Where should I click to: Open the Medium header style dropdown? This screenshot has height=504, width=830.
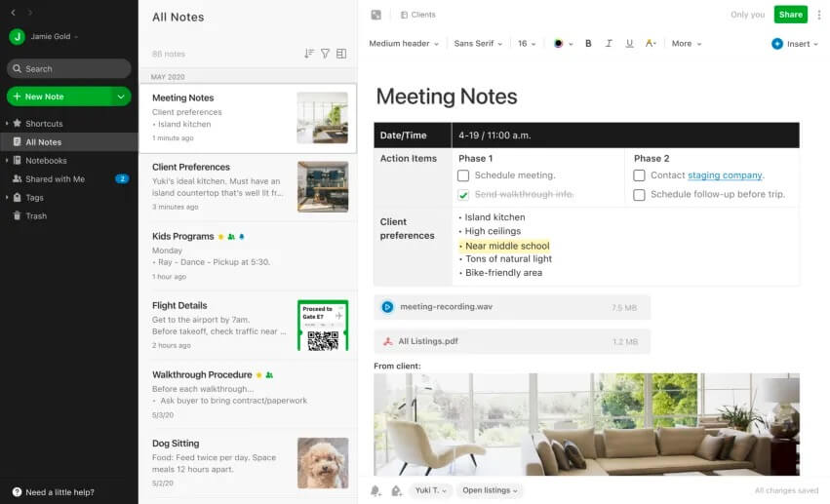pyautogui.click(x=404, y=44)
